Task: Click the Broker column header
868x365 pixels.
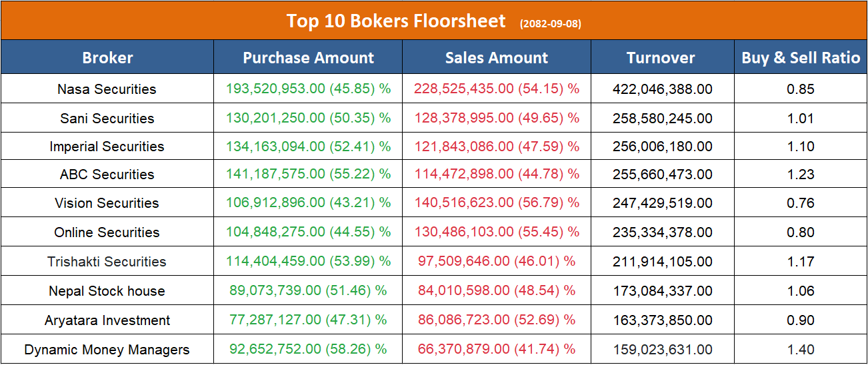Action: click(x=107, y=58)
